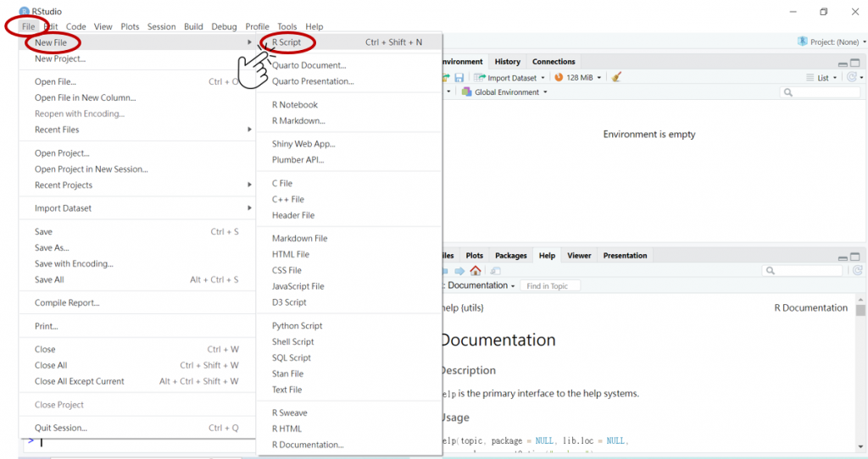
Task: Click the save workspace disk icon
Action: (459, 77)
